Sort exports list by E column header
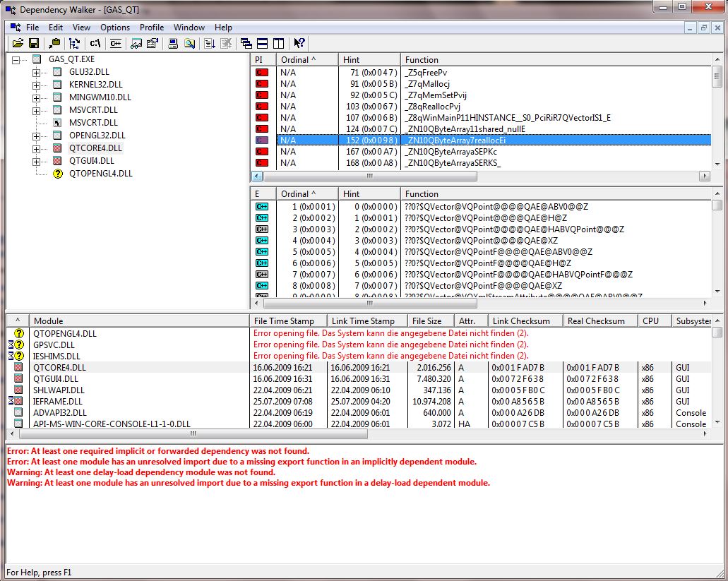This screenshot has width=728, height=581. [263, 194]
